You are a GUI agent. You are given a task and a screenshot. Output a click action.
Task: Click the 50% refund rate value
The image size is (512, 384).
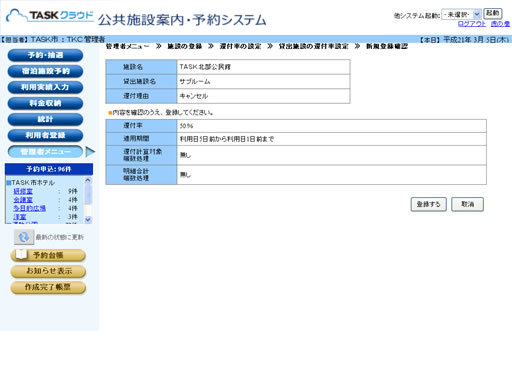tap(186, 126)
